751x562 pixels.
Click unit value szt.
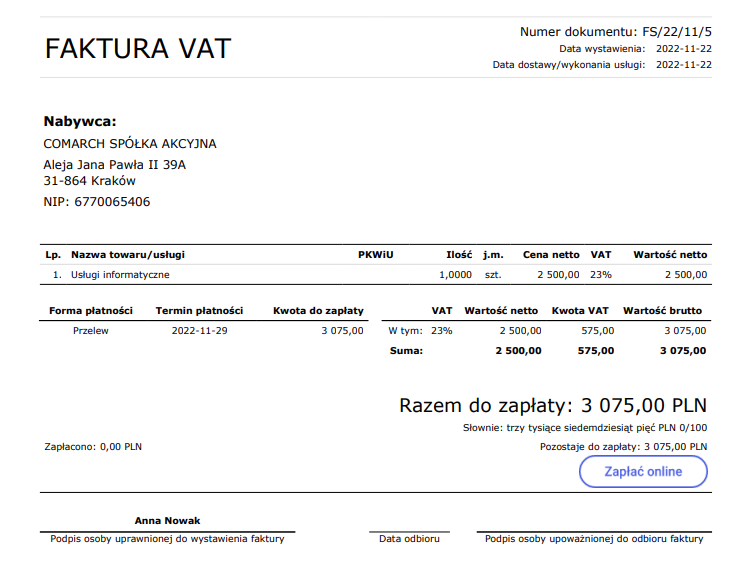point(492,275)
